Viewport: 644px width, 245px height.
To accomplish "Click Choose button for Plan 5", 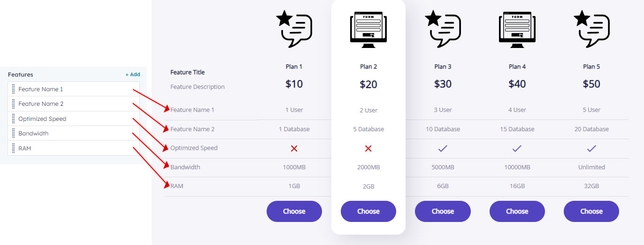I will [591, 211].
